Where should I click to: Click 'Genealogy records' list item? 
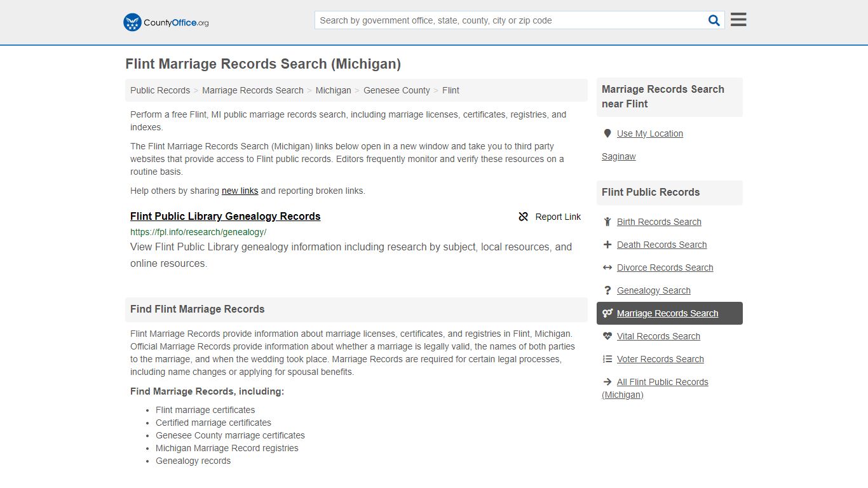[193, 461]
